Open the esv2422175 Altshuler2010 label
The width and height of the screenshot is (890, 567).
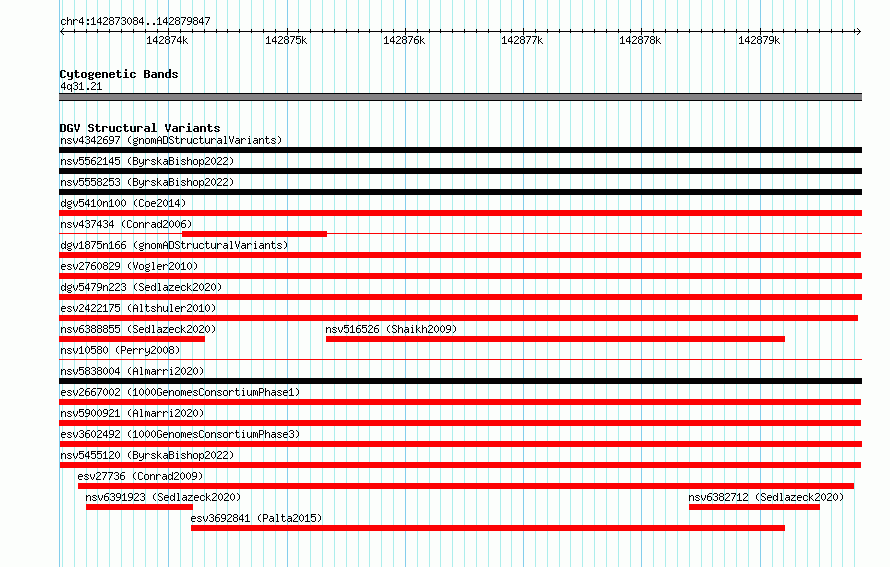(138, 308)
